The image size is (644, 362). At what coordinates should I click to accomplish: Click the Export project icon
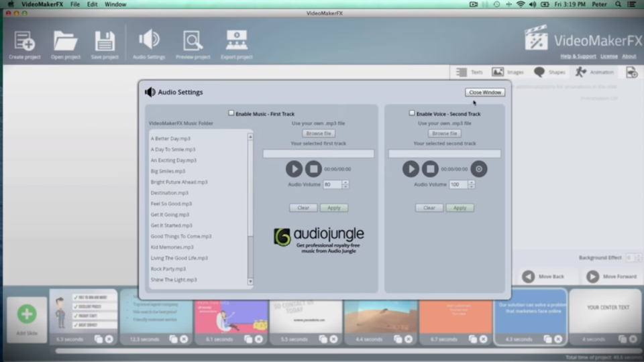(237, 40)
